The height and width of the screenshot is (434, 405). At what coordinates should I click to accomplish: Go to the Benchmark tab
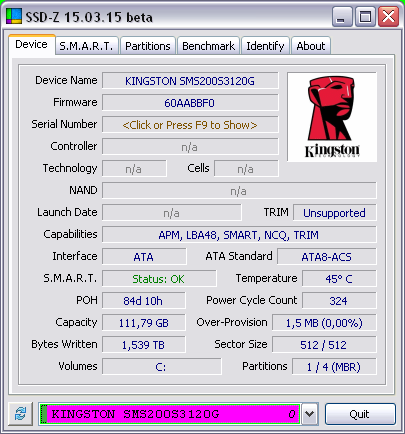208,46
